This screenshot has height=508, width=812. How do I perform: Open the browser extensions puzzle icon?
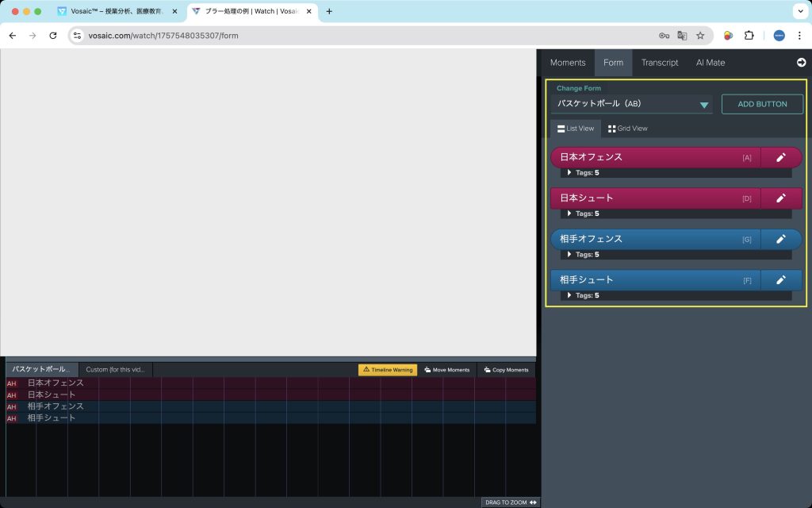pyautogui.click(x=749, y=36)
